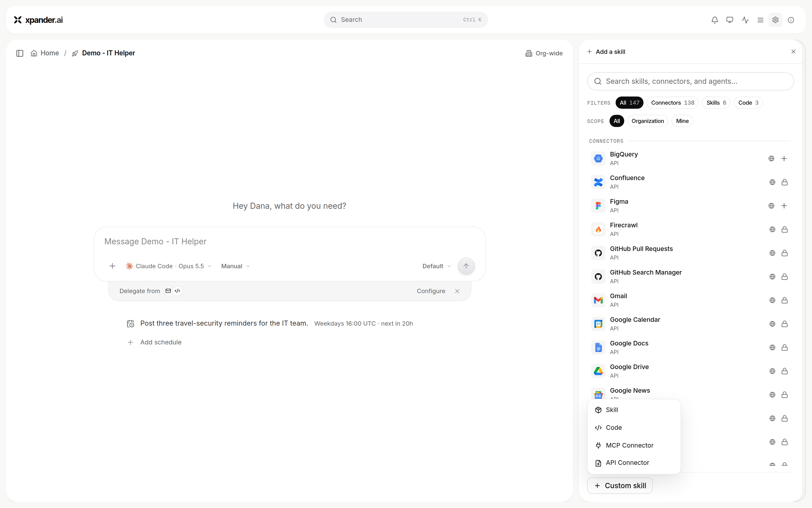
Task: Filter by Connectors 138
Action: pyautogui.click(x=673, y=103)
